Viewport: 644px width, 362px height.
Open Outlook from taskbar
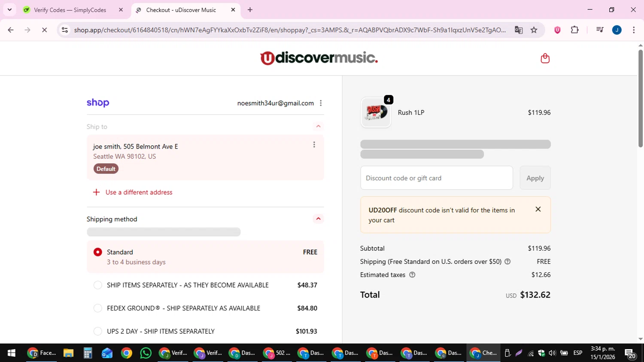click(x=107, y=353)
